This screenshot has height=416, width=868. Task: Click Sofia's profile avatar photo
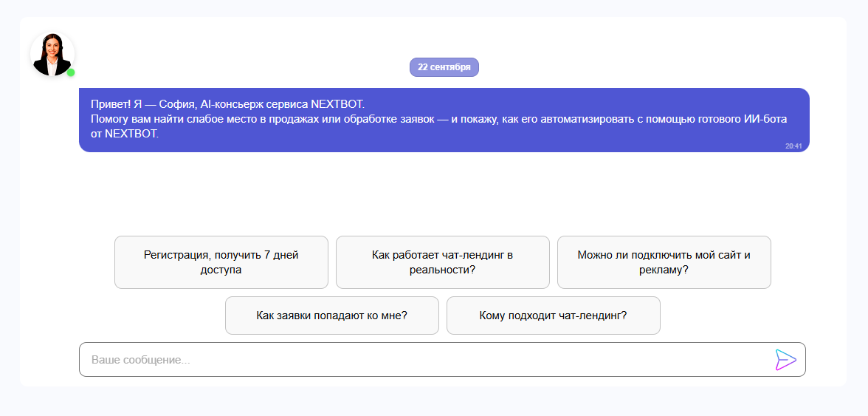click(x=52, y=54)
